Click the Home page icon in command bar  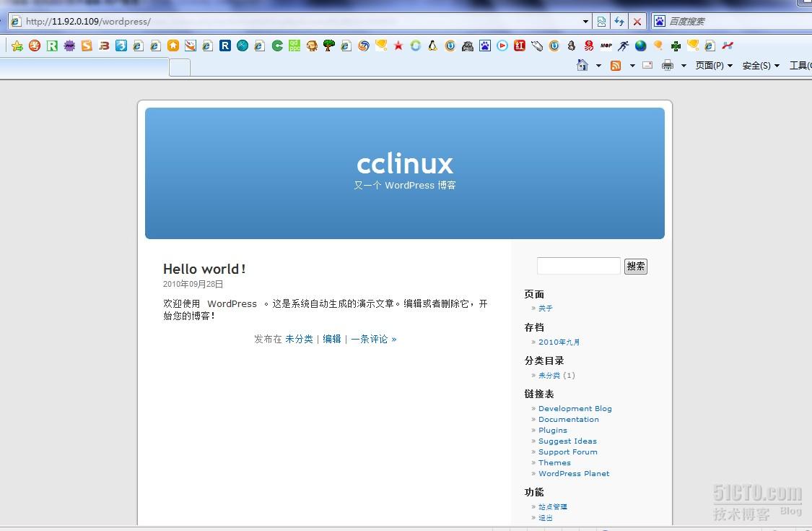click(582, 65)
